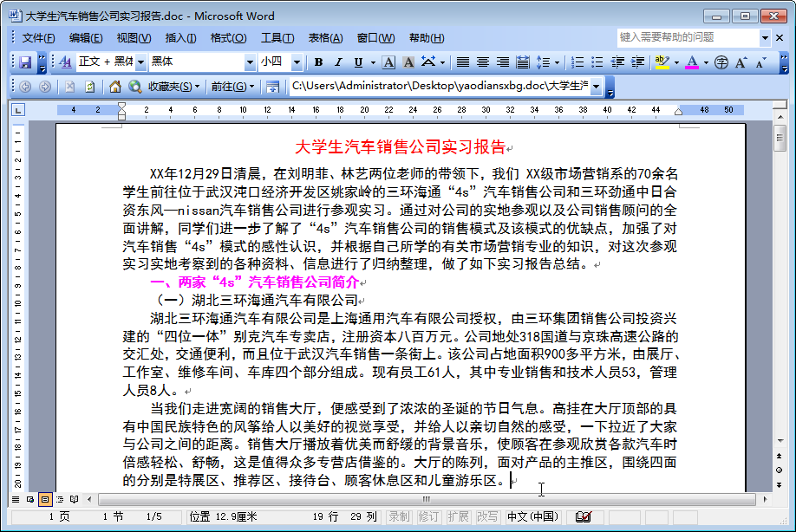Toggle 改写 overtype in status bar
Screen dimensions: 796x532
(x=487, y=516)
